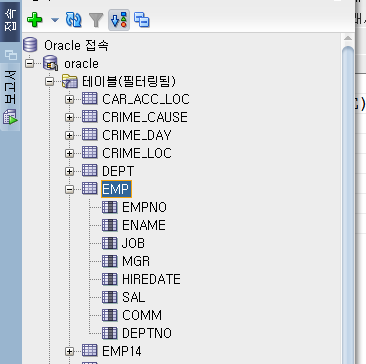Click the JOB column icon
The width and height of the screenshot is (366, 364).
click(109, 243)
